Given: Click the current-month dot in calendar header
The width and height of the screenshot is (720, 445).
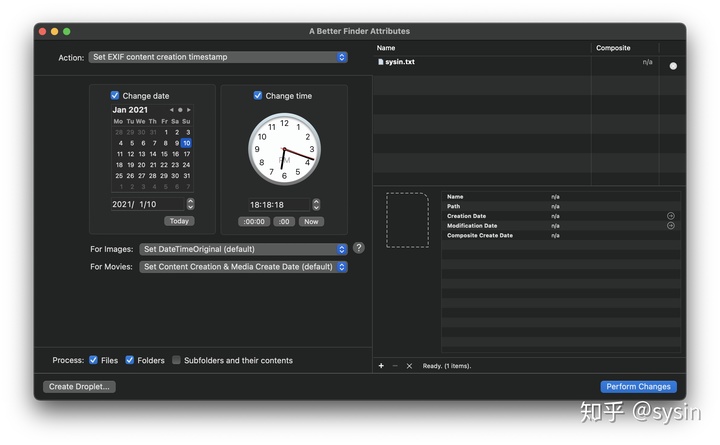Looking at the screenshot, I should coord(180,110).
